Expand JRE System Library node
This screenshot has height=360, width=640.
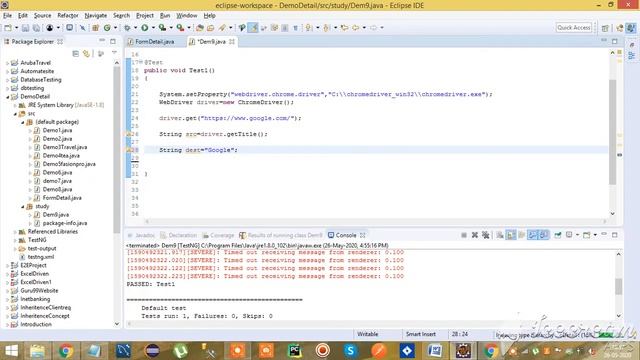(16, 105)
